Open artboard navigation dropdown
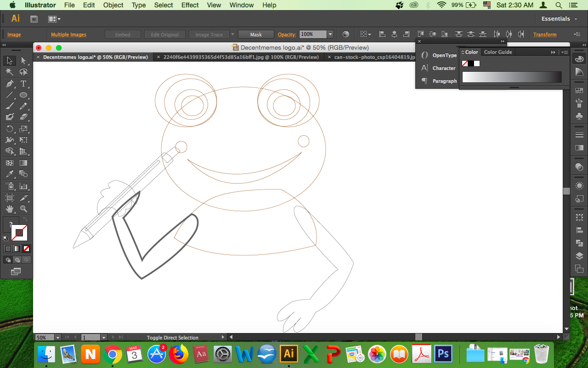This screenshot has width=588, height=368. point(104,337)
